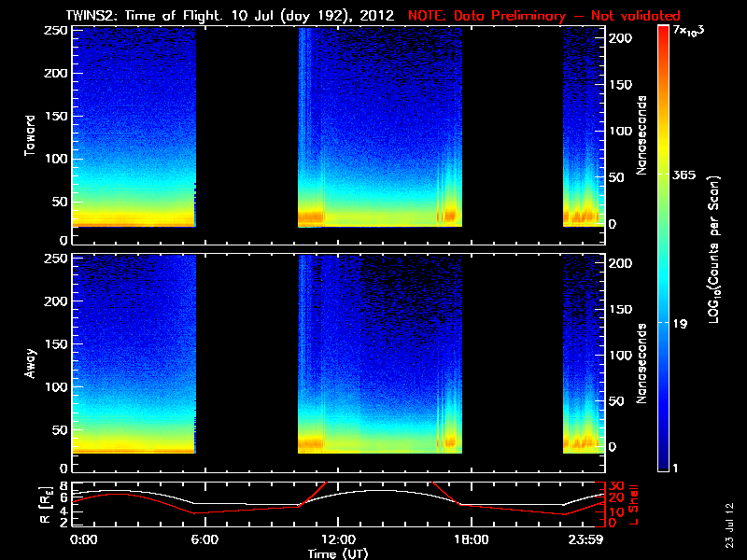Click the 150 tick of Away panel

[56, 343]
